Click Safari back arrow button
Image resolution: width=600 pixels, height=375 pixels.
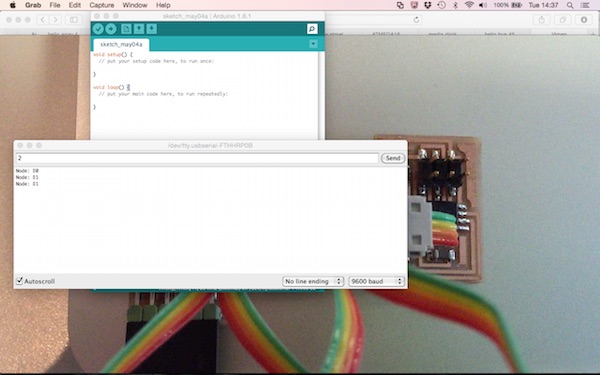[42, 20]
